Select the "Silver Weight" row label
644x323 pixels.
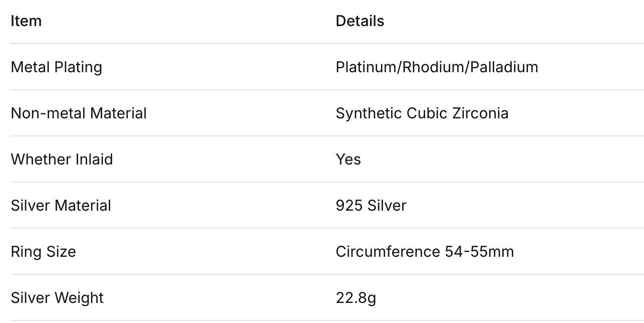(x=57, y=298)
